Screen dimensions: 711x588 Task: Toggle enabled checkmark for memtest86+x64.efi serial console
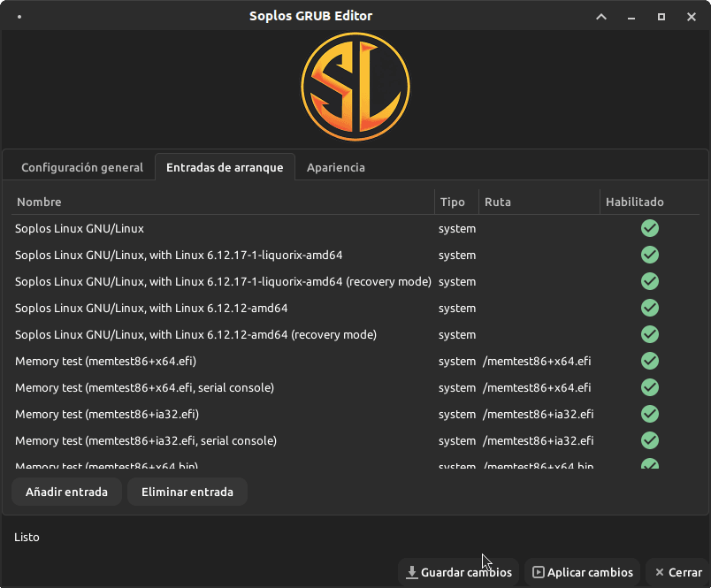[x=650, y=387]
